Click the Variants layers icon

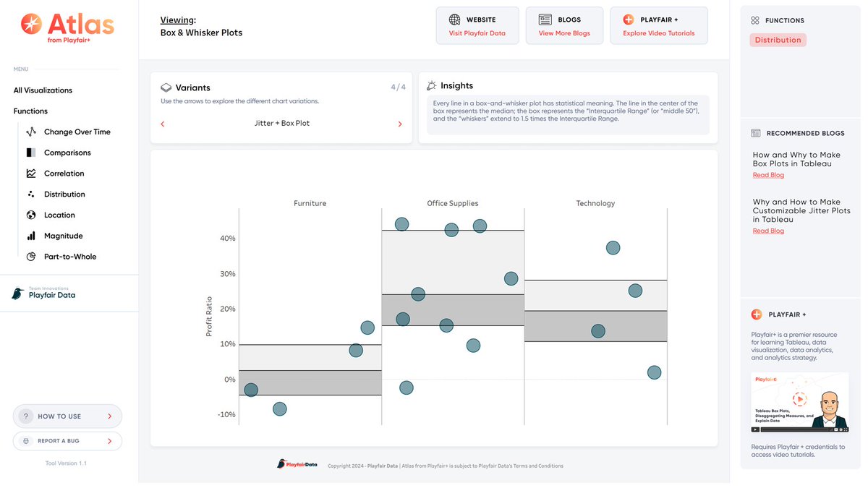coord(166,87)
